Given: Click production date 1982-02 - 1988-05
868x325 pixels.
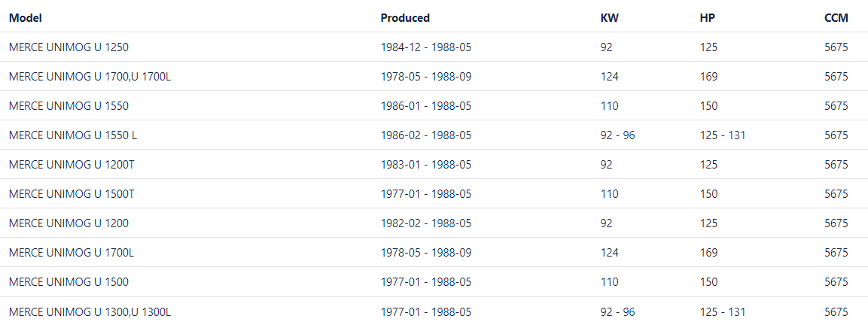Looking at the screenshot, I should (426, 223).
